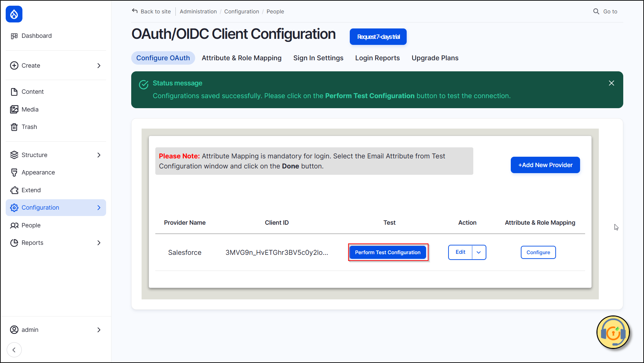Open Extend modules page
The height and width of the screenshot is (363, 644).
click(x=31, y=190)
